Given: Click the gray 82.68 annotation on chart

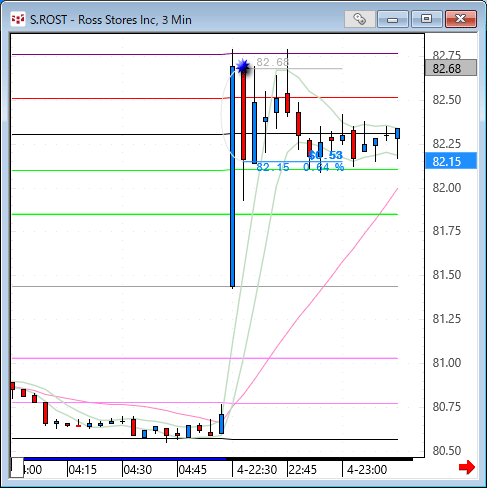Looking at the screenshot, I should pos(273,62).
